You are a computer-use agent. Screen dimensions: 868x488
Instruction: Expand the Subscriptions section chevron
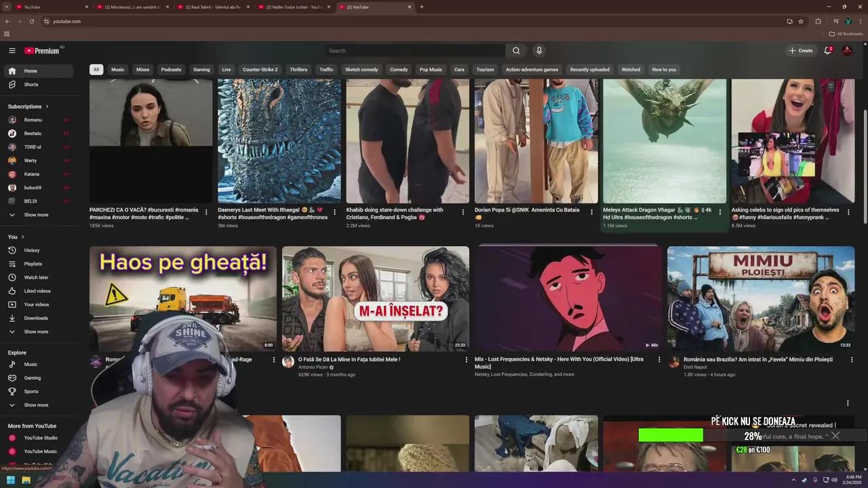[47, 106]
